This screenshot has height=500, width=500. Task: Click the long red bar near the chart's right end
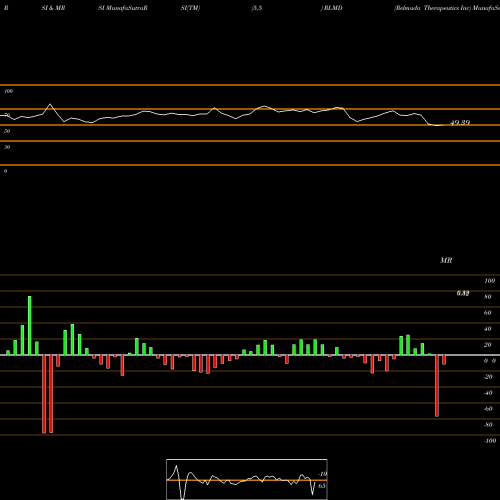click(437, 386)
